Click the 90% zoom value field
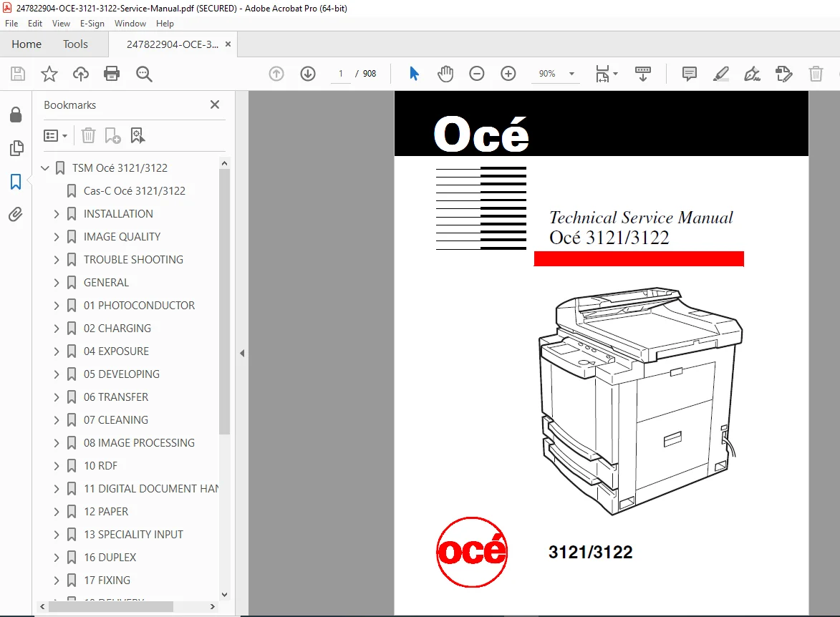This screenshot has width=840, height=617. point(547,74)
